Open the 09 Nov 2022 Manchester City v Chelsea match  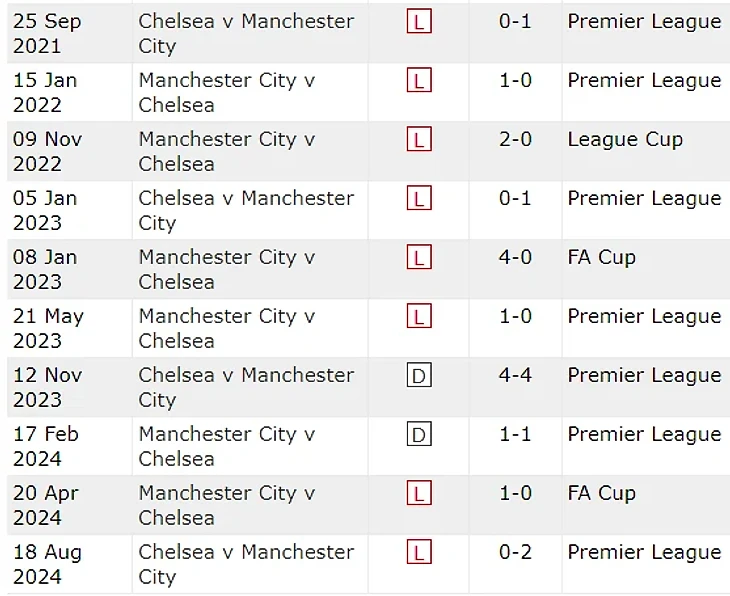(x=227, y=151)
